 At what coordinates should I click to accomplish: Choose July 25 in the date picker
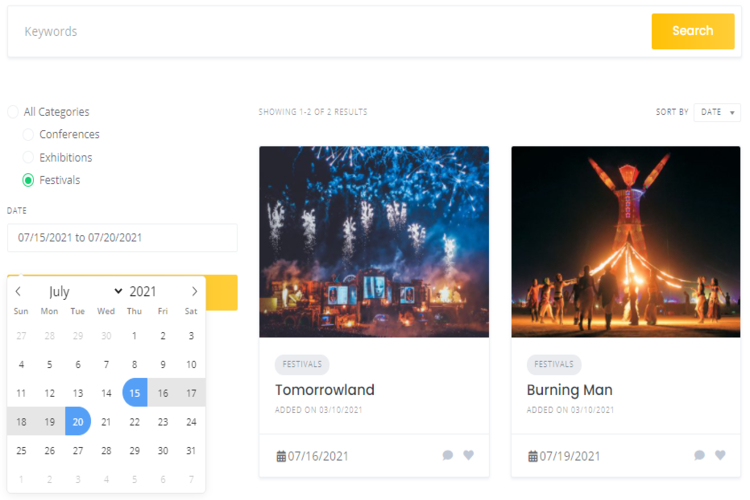click(x=22, y=451)
